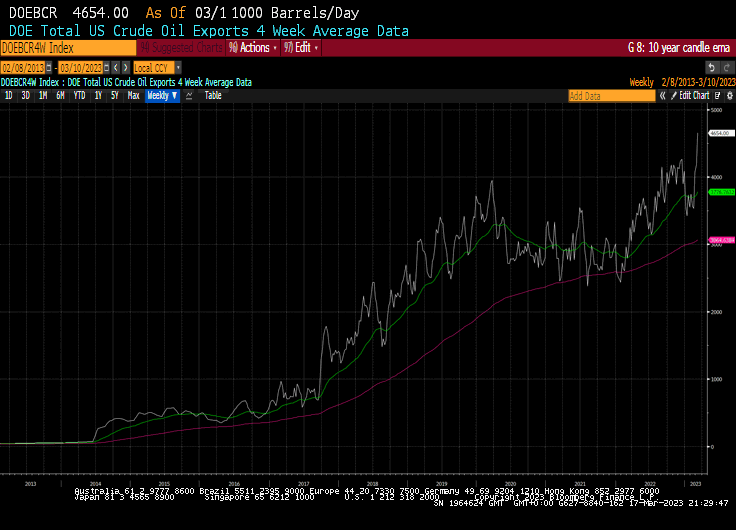This screenshot has height=530, width=736.
Task: Shift date range back with left arrow
Action: (114, 67)
